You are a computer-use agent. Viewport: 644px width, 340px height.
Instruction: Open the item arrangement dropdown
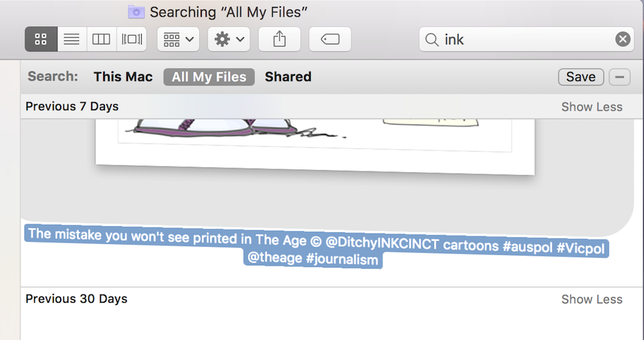(178, 39)
